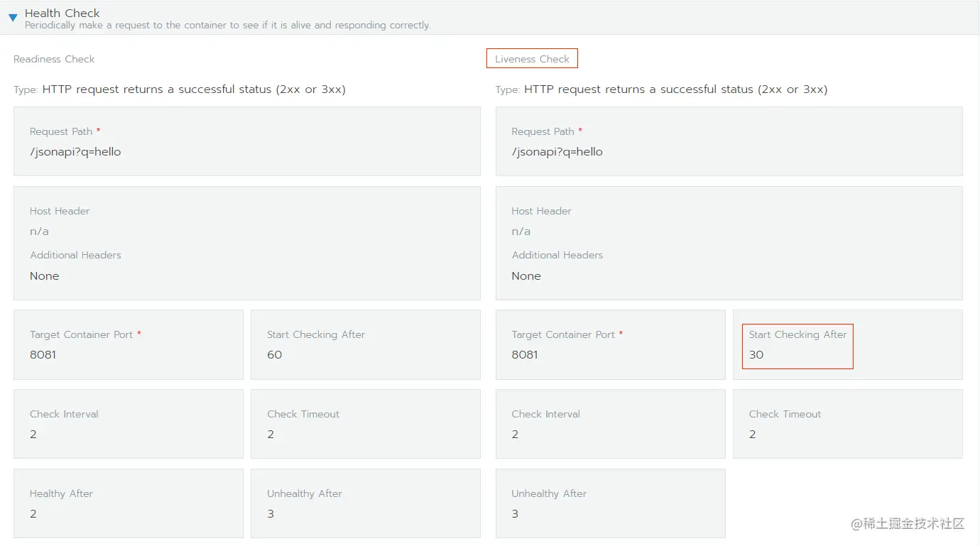Select the Readiness Check heading
This screenshot has height=546, width=980.
[54, 59]
